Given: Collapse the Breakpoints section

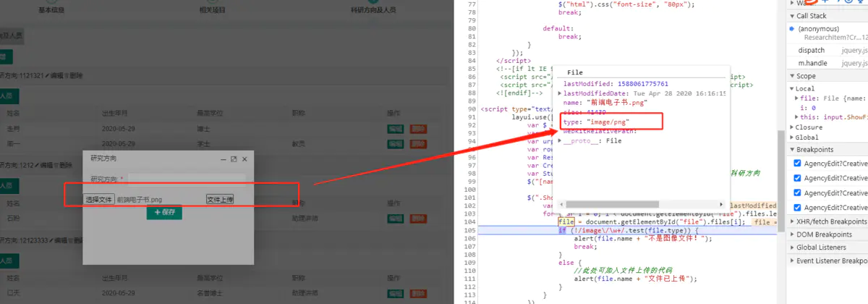Looking at the screenshot, I should pos(792,150).
